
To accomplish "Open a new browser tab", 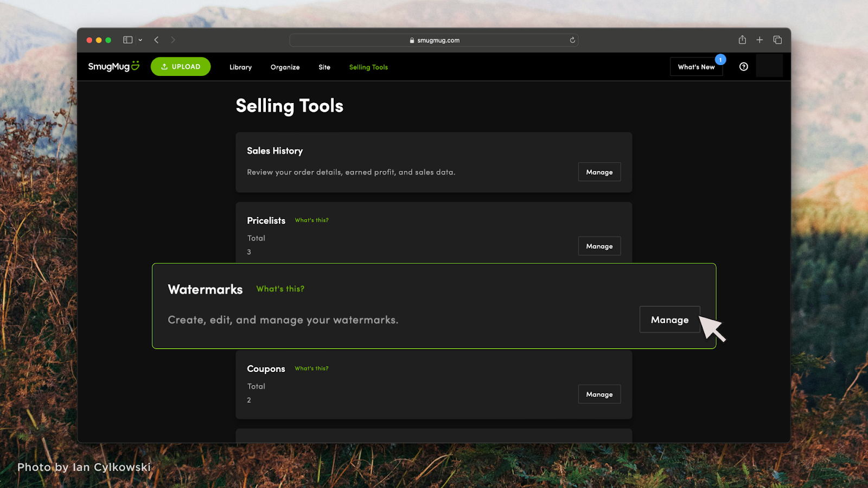I will tap(759, 40).
